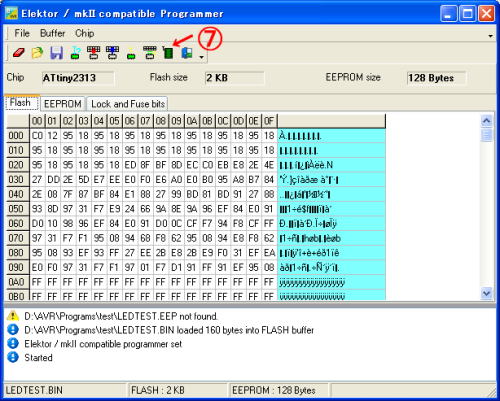This screenshot has width=500, height=401.
Task: Click the Chip field showing ATtiny2313
Action: click(x=78, y=78)
